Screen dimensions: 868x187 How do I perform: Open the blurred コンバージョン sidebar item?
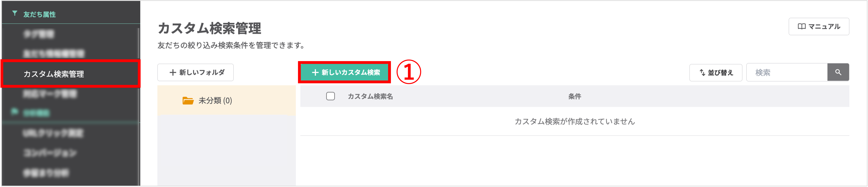(50, 153)
